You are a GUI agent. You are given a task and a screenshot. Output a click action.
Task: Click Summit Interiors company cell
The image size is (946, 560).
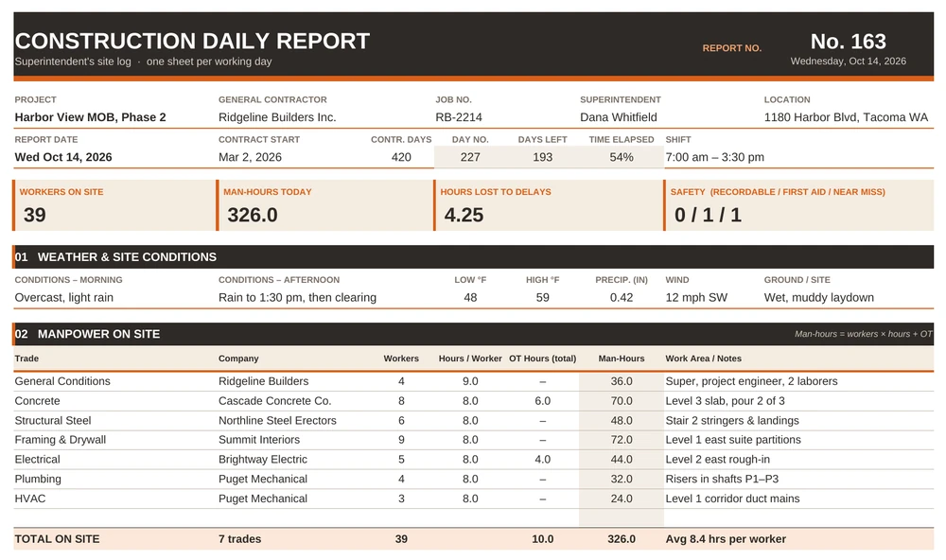pos(259,440)
